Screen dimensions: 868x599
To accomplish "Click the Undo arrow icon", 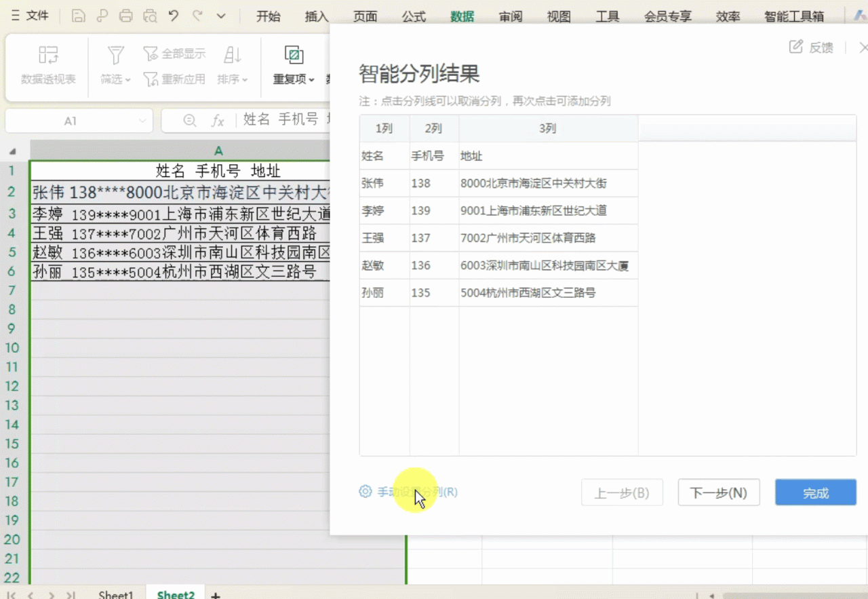I will [x=174, y=16].
